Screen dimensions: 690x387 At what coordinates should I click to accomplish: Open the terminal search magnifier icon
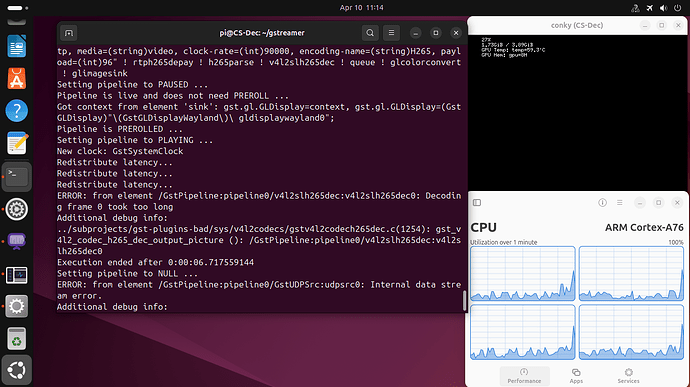(370, 33)
